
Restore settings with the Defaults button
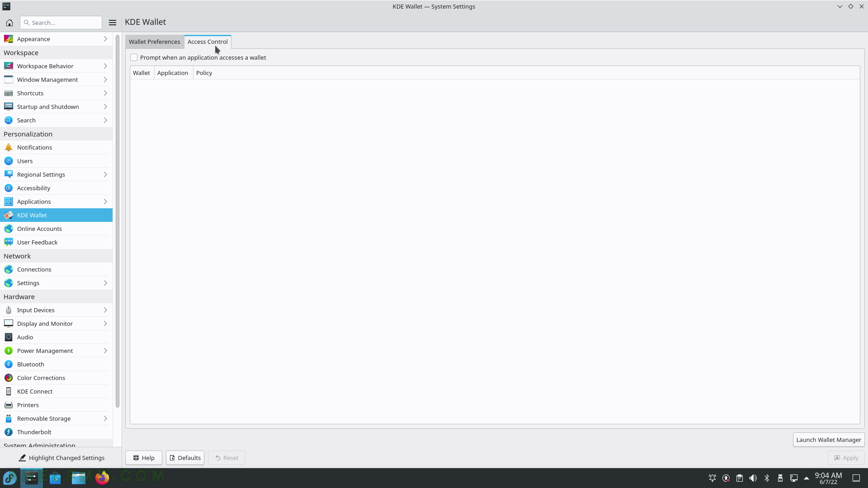[185, 458]
